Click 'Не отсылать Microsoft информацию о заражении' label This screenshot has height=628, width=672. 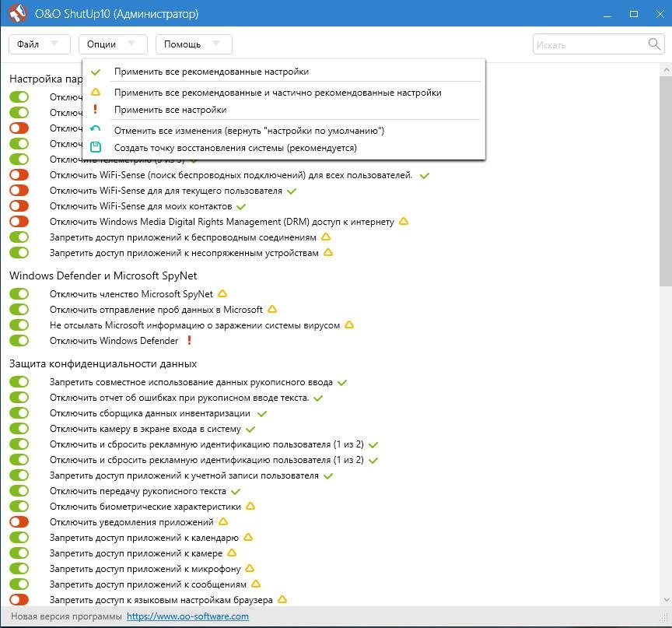point(194,325)
